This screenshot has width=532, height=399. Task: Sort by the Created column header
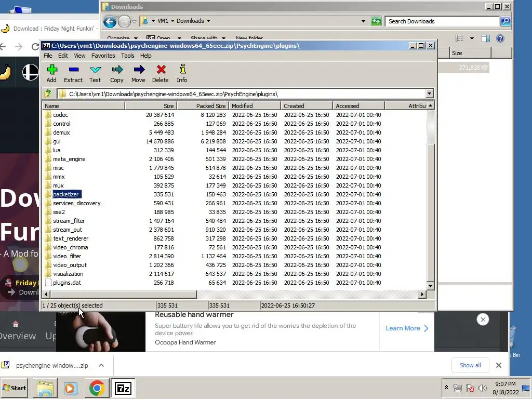pos(307,106)
